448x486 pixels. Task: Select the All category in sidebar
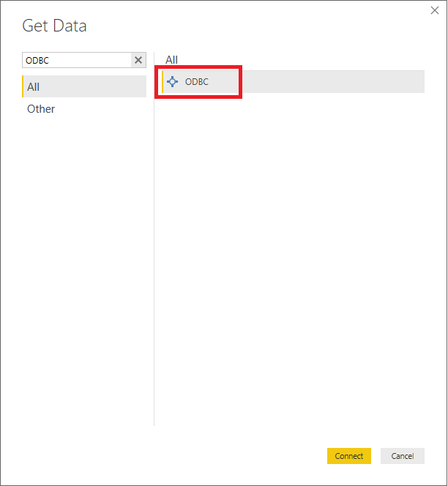tap(84, 86)
